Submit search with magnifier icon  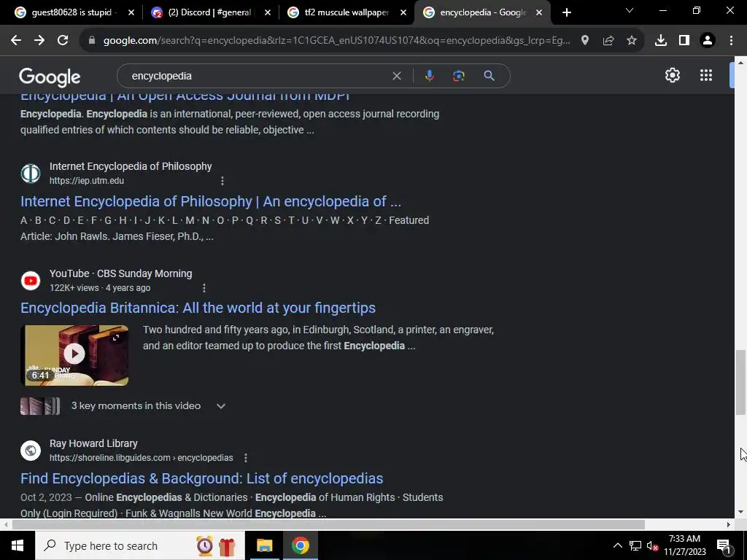coord(489,76)
